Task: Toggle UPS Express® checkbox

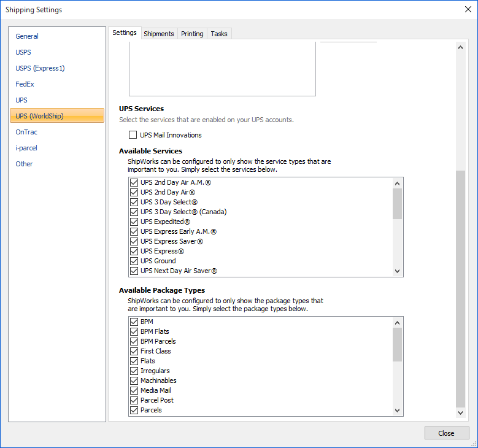Action: 134,251
